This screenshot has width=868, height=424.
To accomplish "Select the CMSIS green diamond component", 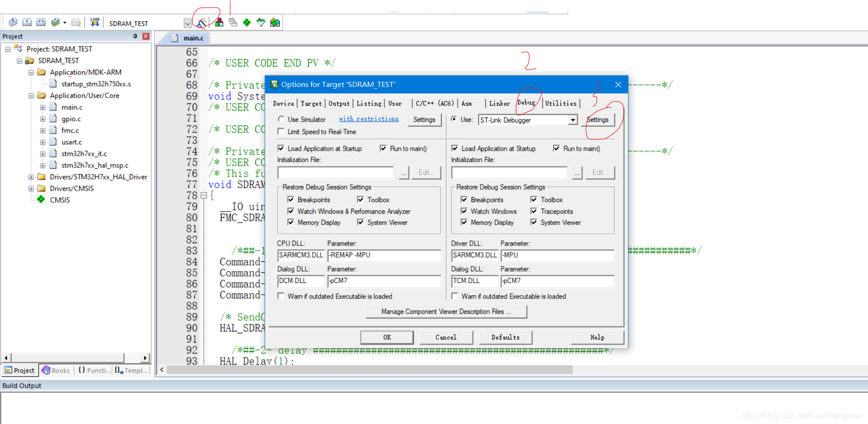I will (41, 199).
